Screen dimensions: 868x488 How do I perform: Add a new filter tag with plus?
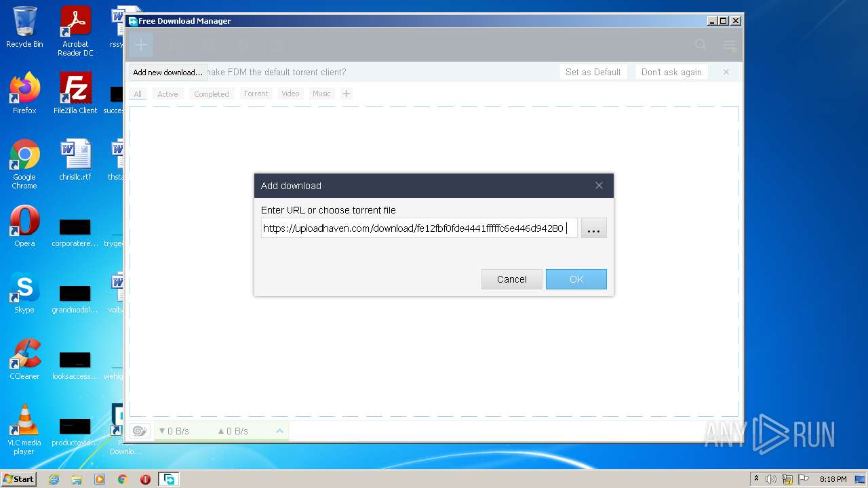pos(347,94)
